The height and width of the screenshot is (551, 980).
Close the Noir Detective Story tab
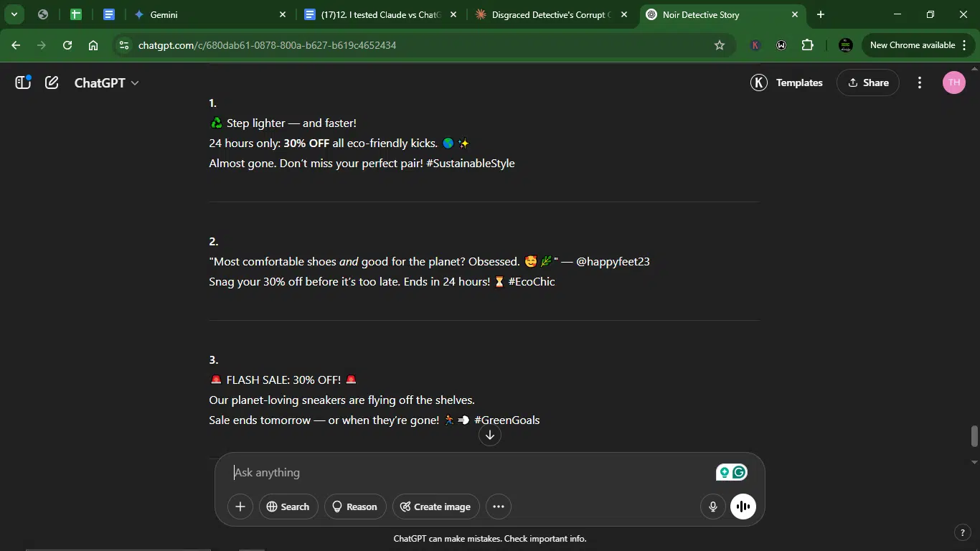(x=795, y=14)
